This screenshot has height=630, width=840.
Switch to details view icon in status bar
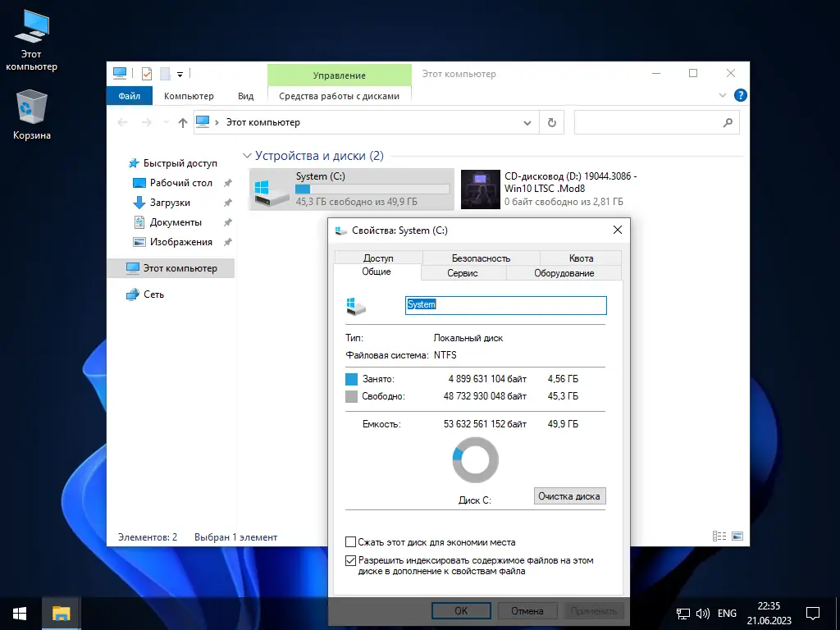(719, 536)
